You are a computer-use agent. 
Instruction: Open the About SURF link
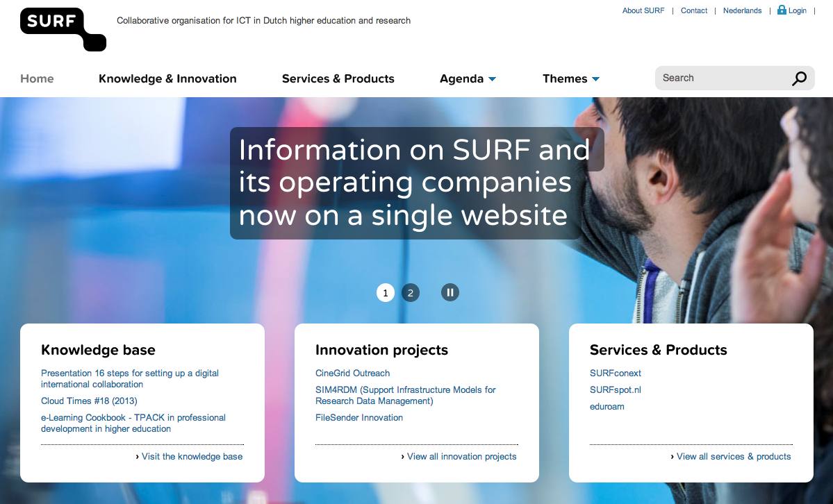coord(643,10)
